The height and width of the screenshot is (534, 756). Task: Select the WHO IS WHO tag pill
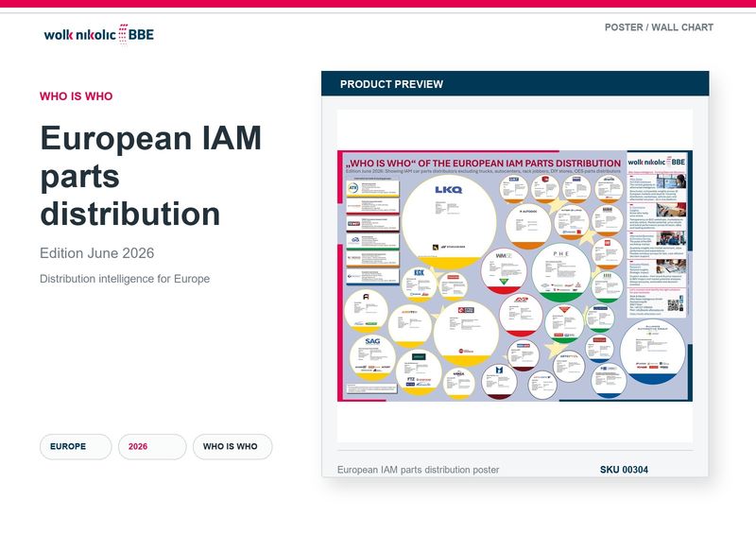click(232, 447)
